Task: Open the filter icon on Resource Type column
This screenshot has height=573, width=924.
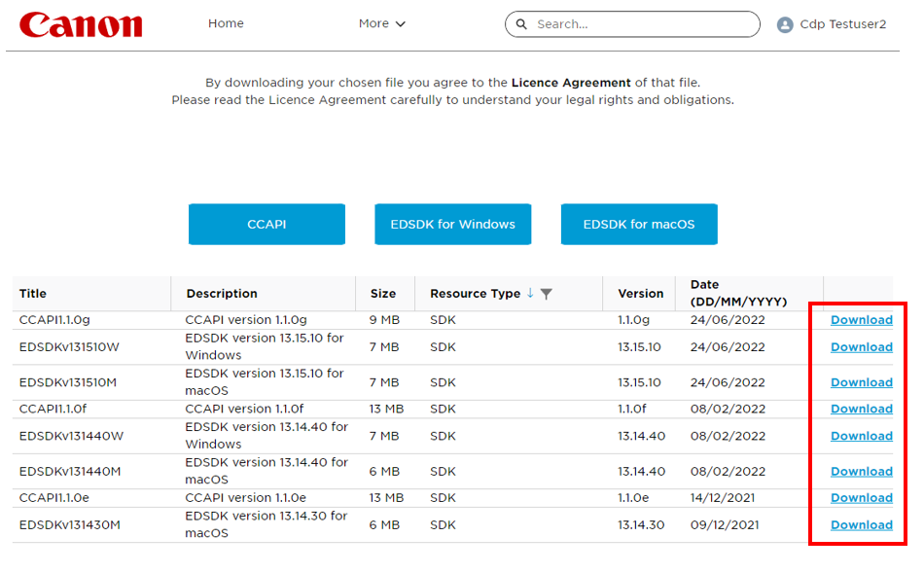Action: pos(548,293)
